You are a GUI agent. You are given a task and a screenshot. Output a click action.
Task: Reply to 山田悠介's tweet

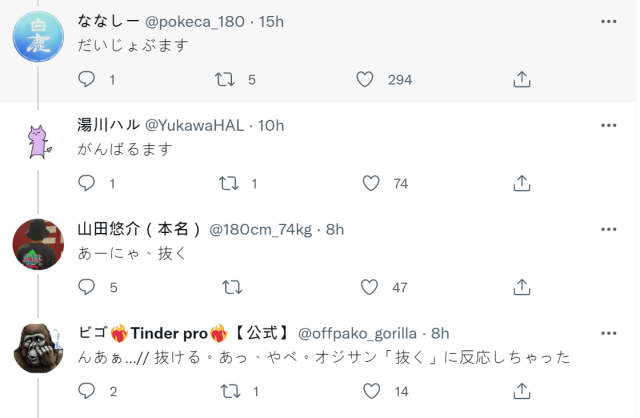(x=87, y=287)
